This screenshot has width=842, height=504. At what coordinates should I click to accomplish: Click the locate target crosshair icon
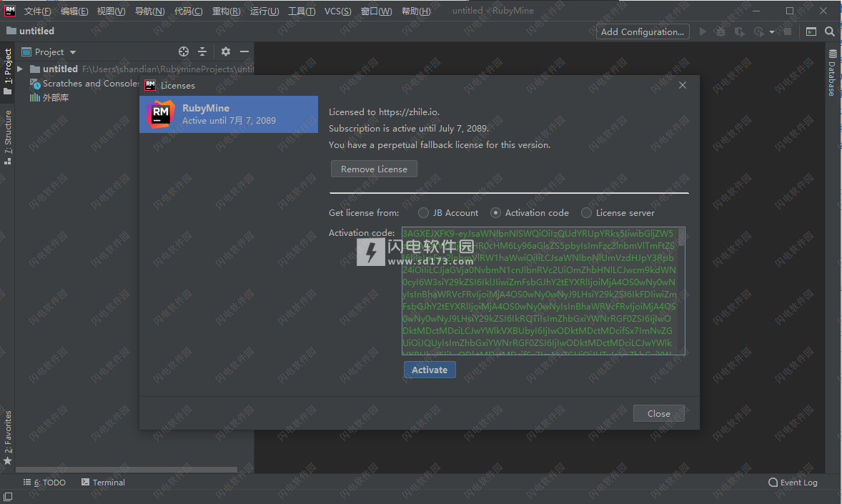tap(184, 51)
